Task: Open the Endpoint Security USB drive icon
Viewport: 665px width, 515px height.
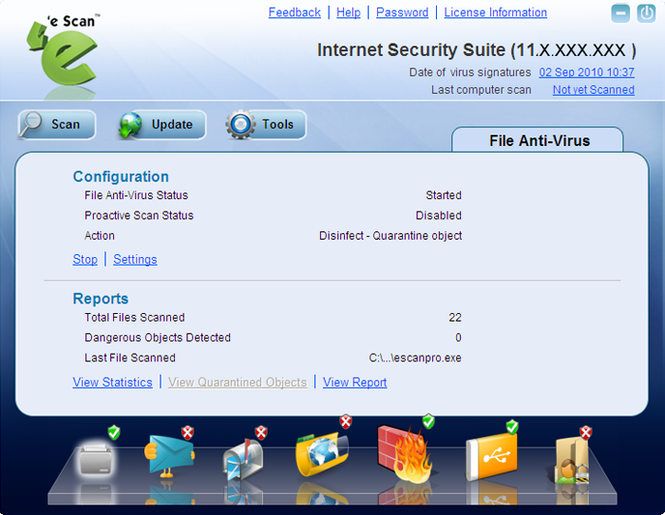Action: [492, 457]
